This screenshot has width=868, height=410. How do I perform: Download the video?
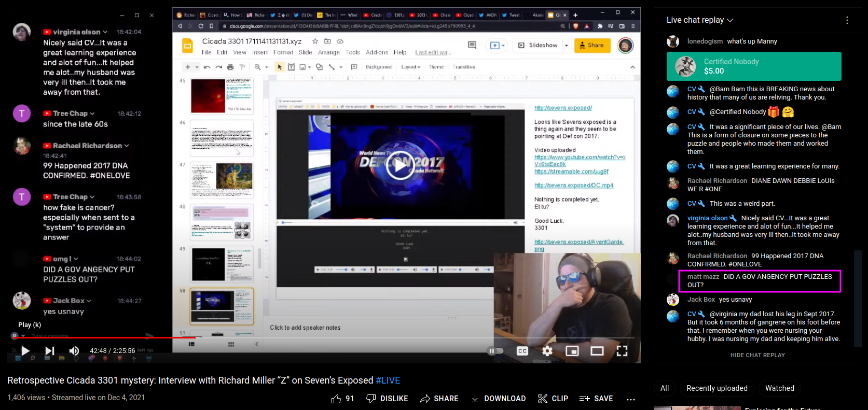click(498, 399)
